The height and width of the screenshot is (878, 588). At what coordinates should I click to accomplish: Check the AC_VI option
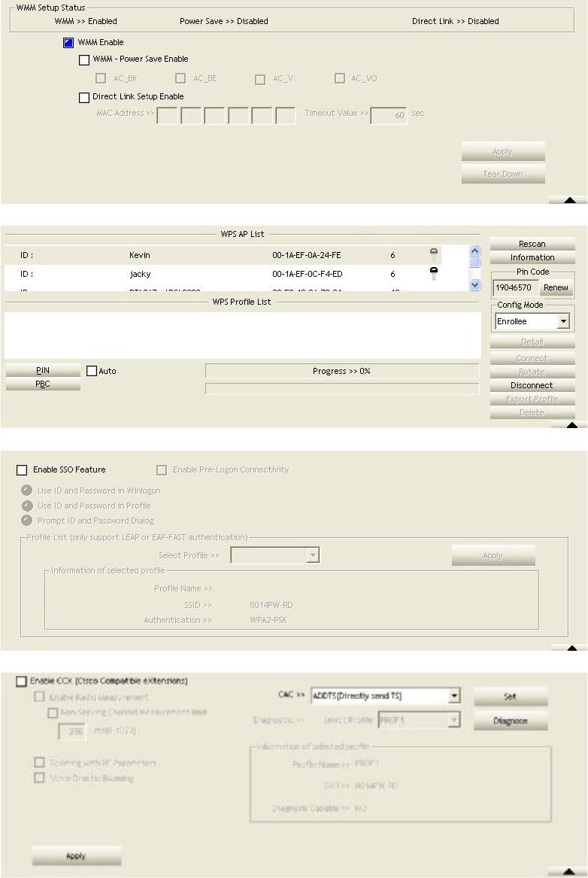pos(259,80)
